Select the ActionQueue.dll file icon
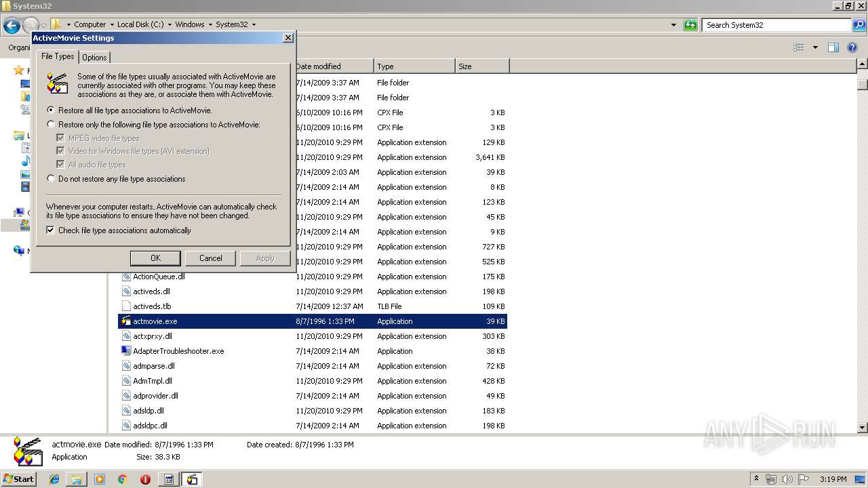The image size is (868, 488). click(x=126, y=277)
